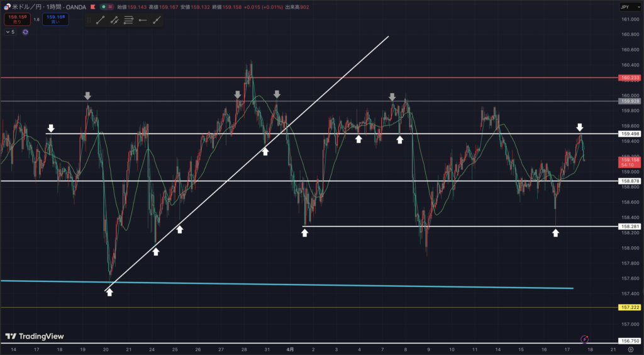The height and width of the screenshot is (355, 644).
Task: Toggle the pink equals-sign data mode button
Action: click(x=111, y=7)
